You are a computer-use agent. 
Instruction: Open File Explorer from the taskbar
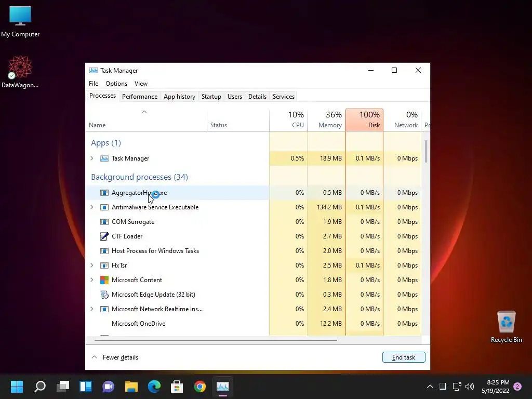coord(131,387)
